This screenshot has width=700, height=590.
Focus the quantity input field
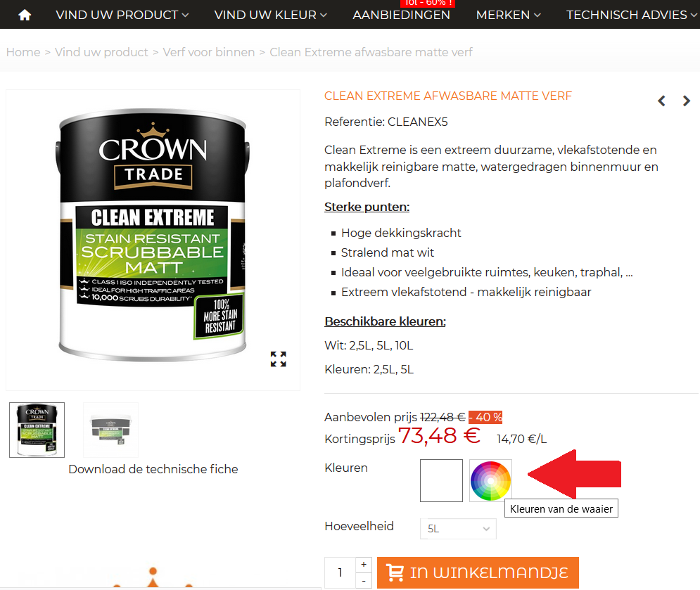pyautogui.click(x=341, y=572)
